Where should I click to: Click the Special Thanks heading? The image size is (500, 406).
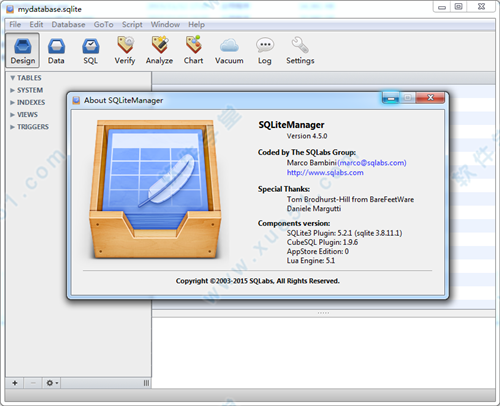(284, 189)
